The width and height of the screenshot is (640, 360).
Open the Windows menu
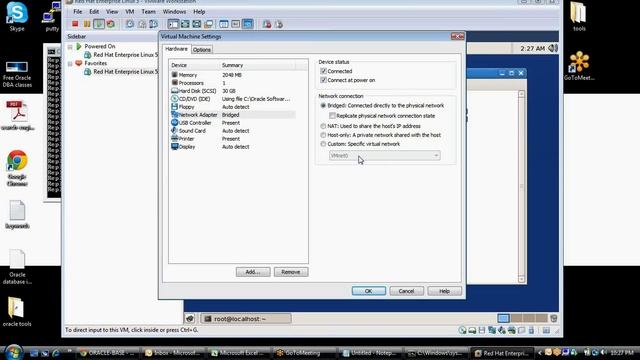point(174,12)
